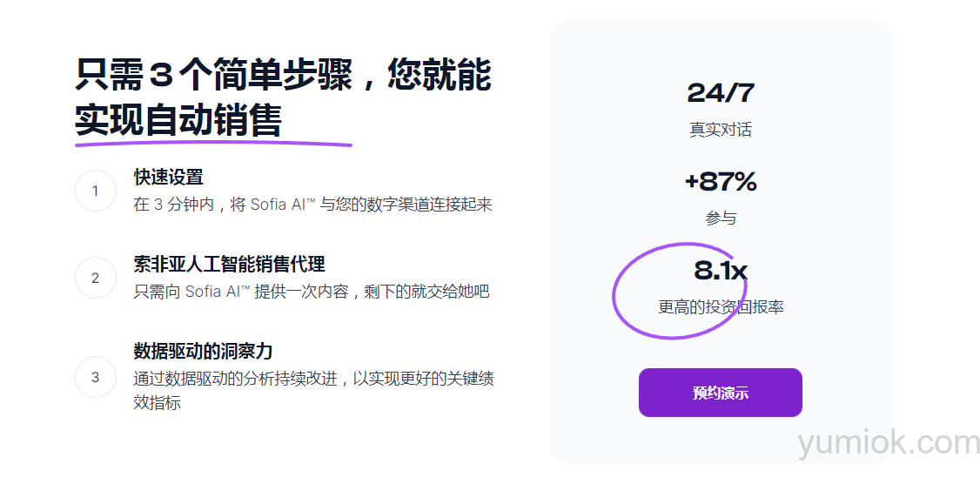
Task: Click the 预约演示 purple button
Action: 720,393
